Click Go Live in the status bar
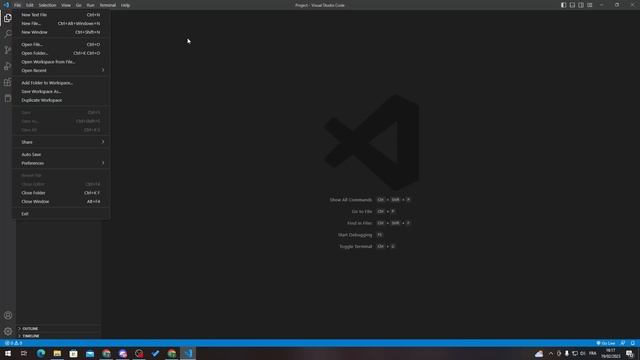 [606, 343]
